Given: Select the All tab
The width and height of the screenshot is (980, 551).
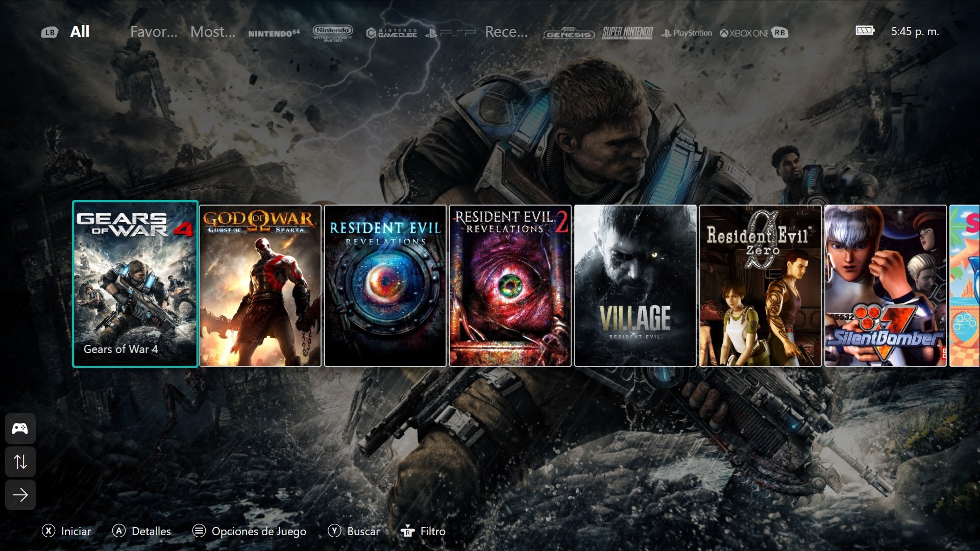Looking at the screenshot, I should pyautogui.click(x=80, y=32).
